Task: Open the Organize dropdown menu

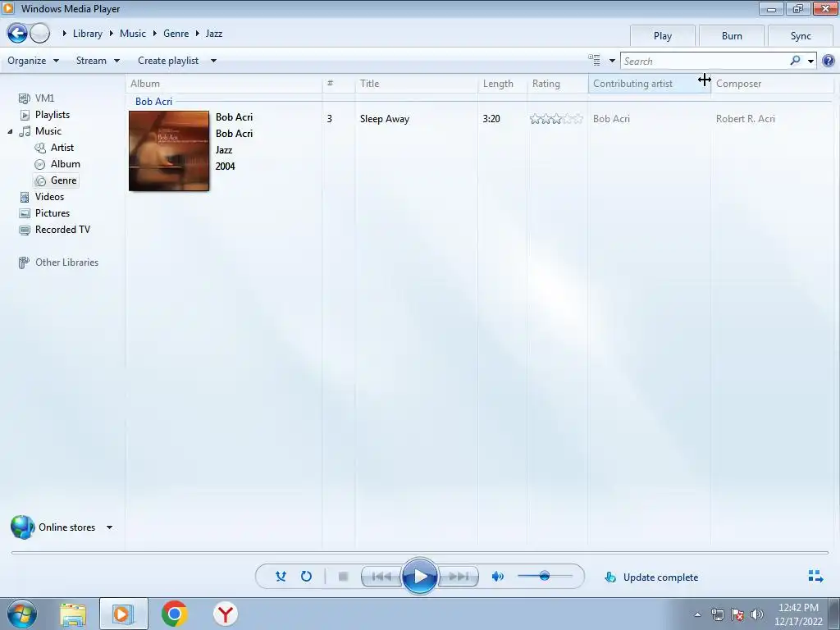Action: 33,61
